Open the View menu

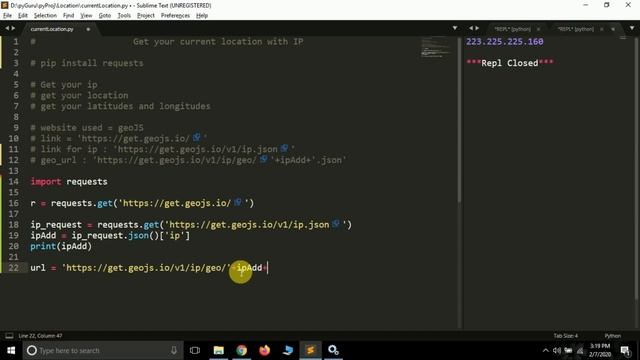point(86,16)
